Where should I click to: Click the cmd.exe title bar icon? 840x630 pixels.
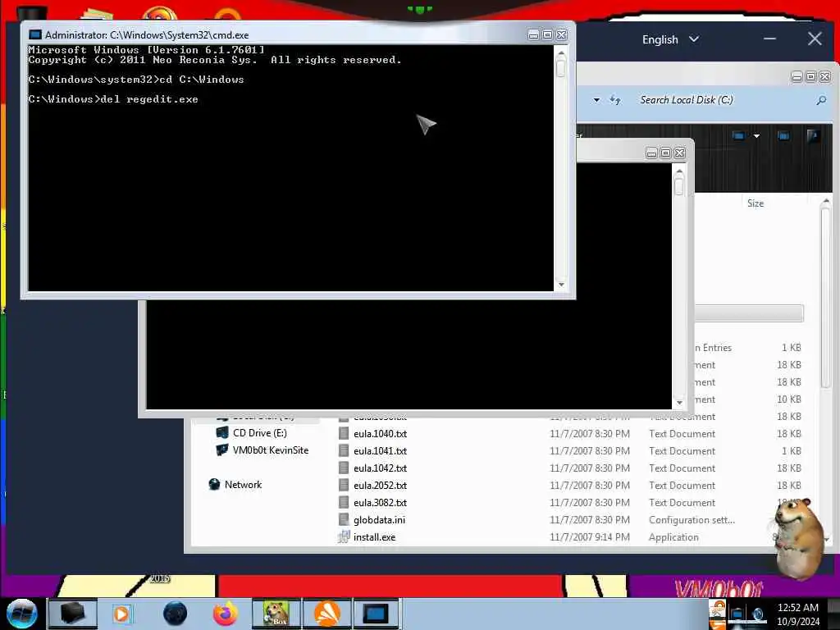(35, 34)
